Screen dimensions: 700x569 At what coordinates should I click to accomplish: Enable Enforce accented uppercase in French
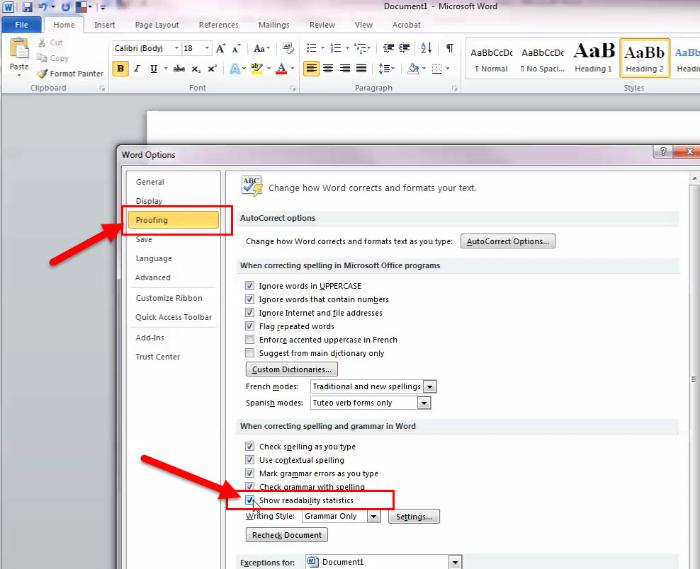pyautogui.click(x=250, y=340)
